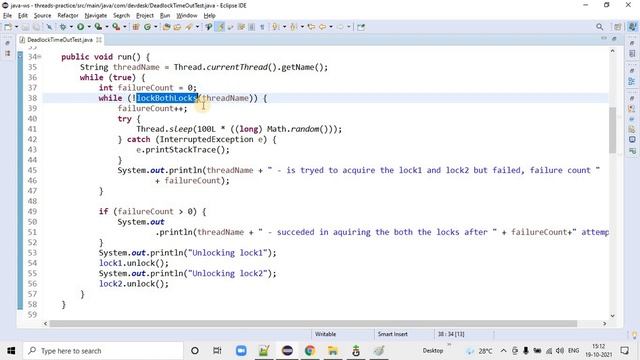This screenshot has width=640, height=360.
Task: Click the Quick Access search magnifier
Action: point(599,27)
